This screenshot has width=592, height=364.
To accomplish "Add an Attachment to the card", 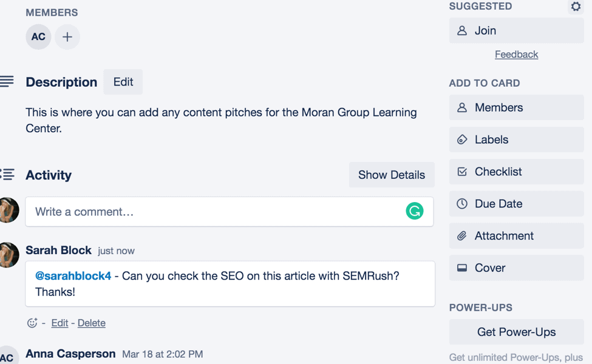I will [517, 236].
